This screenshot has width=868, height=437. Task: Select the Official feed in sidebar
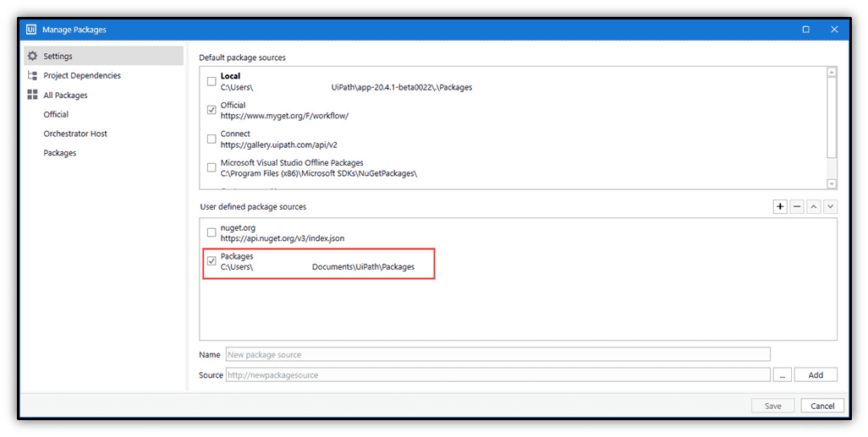(x=56, y=114)
